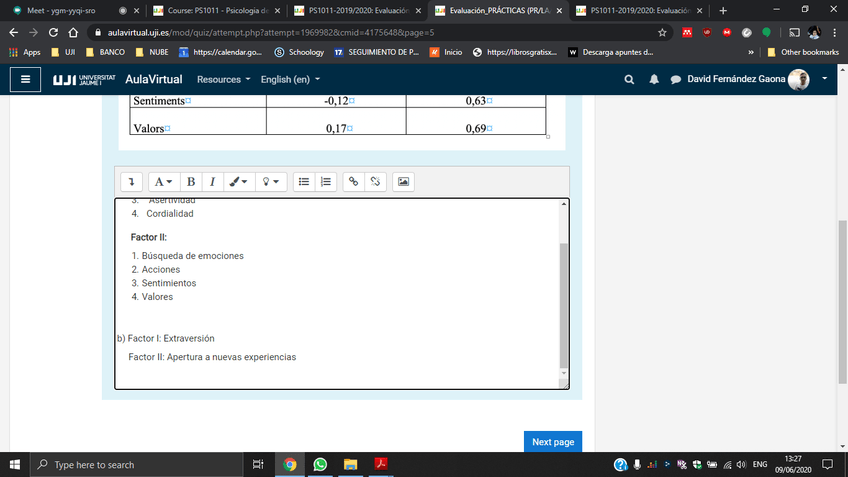The height and width of the screenshot is (477, 848).
Task: Open the Schoology bookmark
Action: pyautogui.click(x=299, y=52)
